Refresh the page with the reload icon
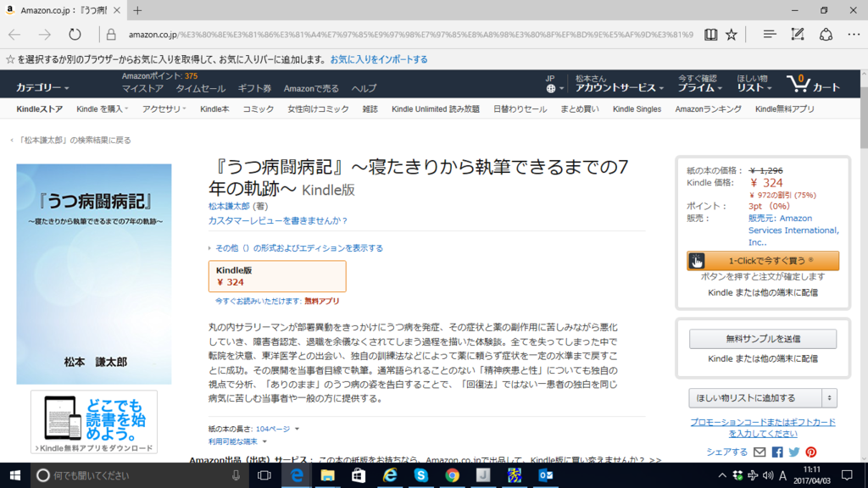Viewport: 868px width, 488px height. click(x=75, y=34)
